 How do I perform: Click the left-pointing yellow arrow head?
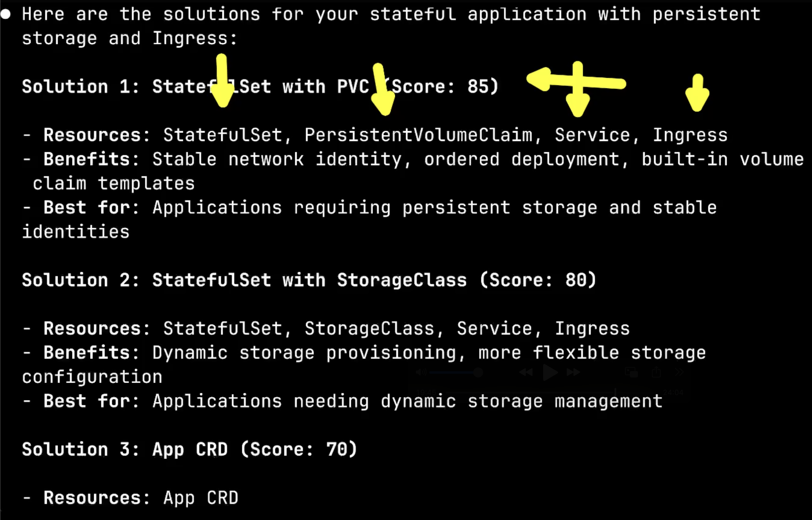(x=539, y=79)
